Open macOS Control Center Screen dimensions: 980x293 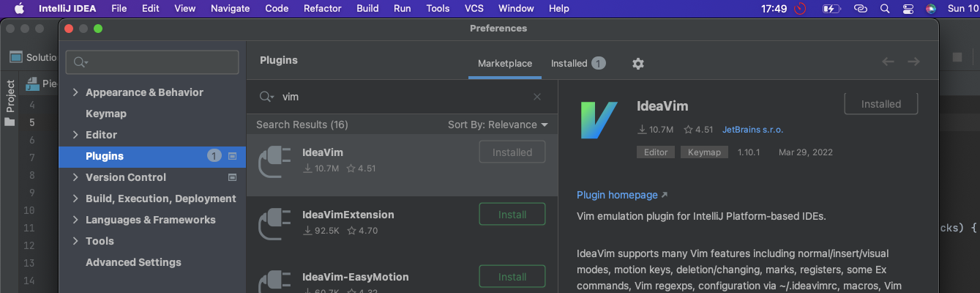908,9
